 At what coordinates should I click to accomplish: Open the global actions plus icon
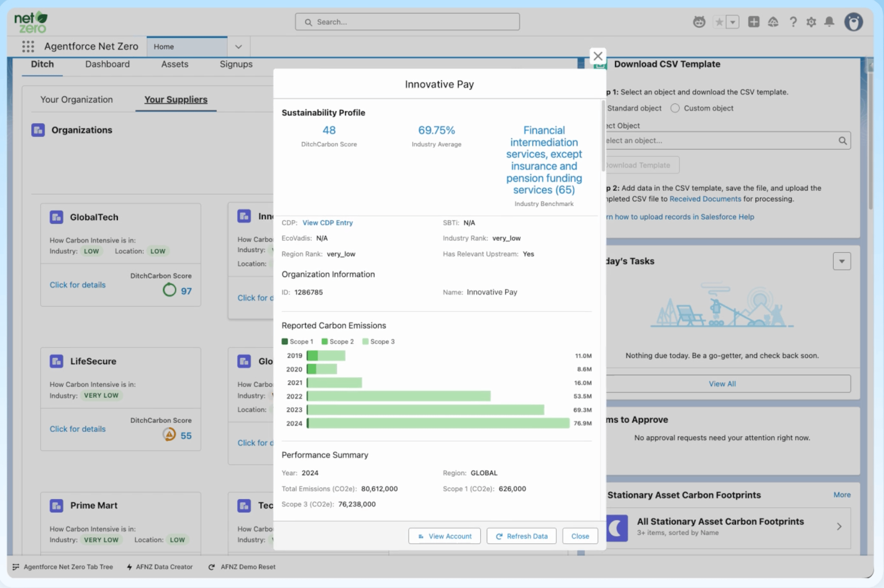[753, 22]
